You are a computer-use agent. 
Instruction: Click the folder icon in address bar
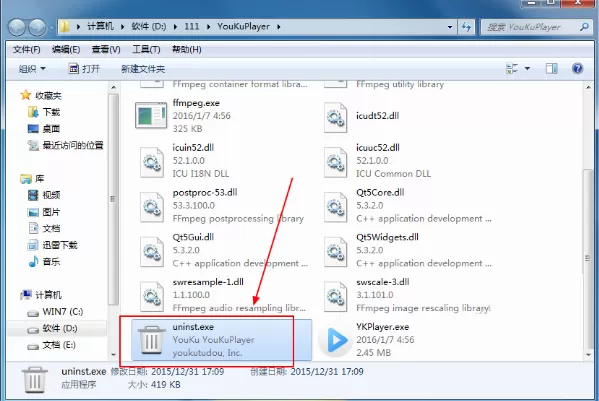[65, 27]
